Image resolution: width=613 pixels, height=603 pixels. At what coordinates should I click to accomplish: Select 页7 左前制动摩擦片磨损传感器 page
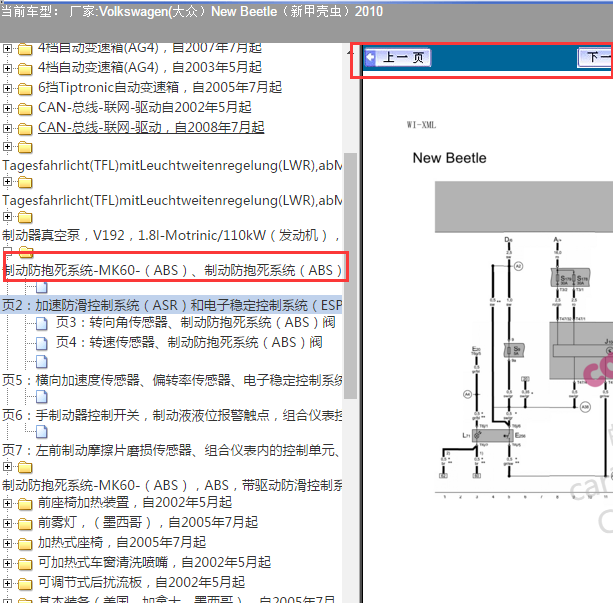(x=171, y=450)
